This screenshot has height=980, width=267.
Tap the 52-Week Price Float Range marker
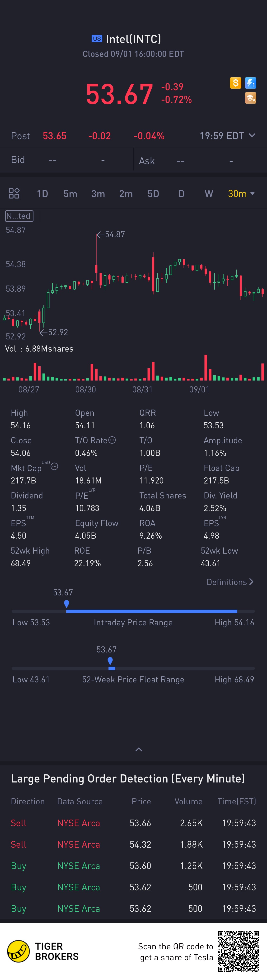coord(110,661)
